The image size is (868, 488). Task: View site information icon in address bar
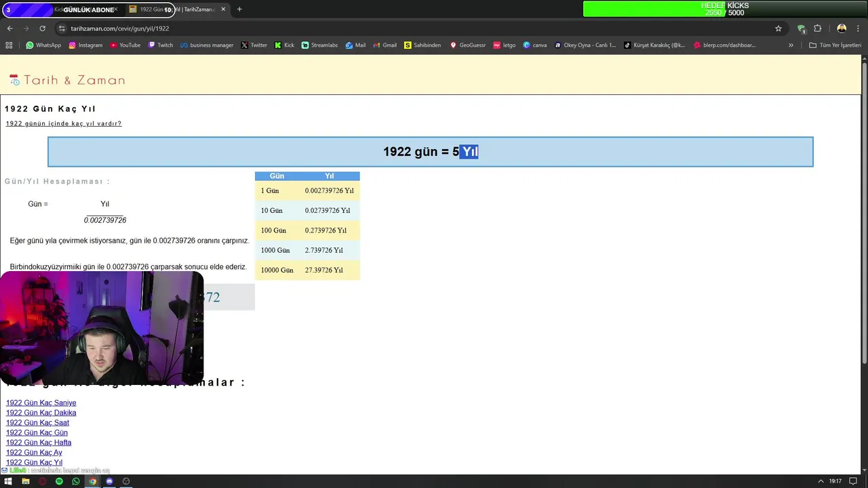[62, 28]
